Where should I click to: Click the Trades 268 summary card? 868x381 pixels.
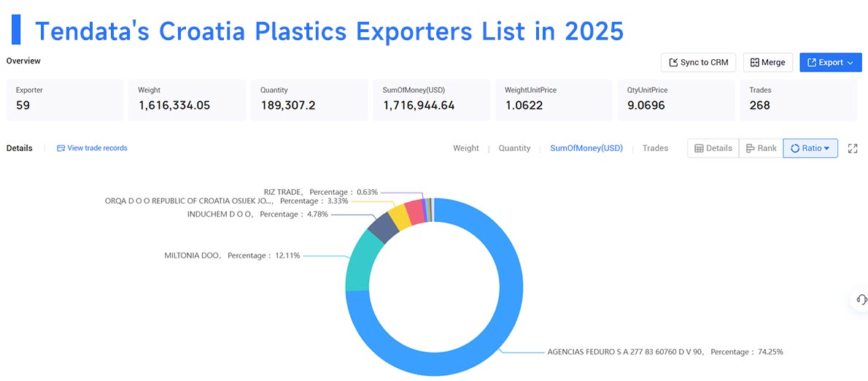point(798,100)
